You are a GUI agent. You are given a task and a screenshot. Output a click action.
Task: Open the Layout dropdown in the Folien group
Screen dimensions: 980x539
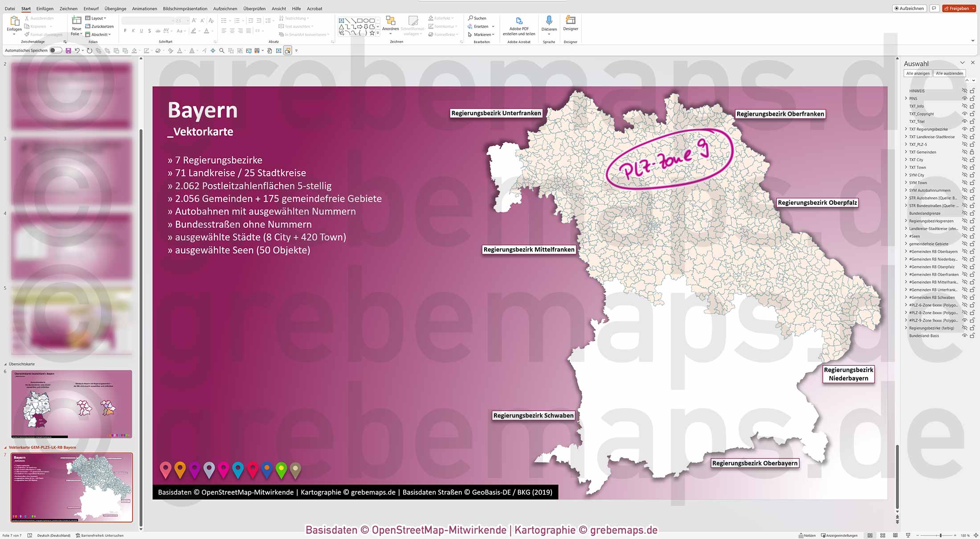(96, 18)
